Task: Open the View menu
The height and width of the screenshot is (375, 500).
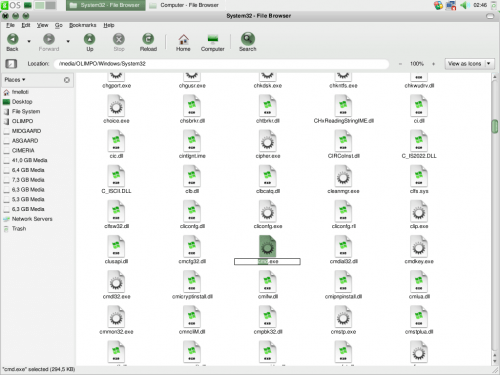Action: 42,25
